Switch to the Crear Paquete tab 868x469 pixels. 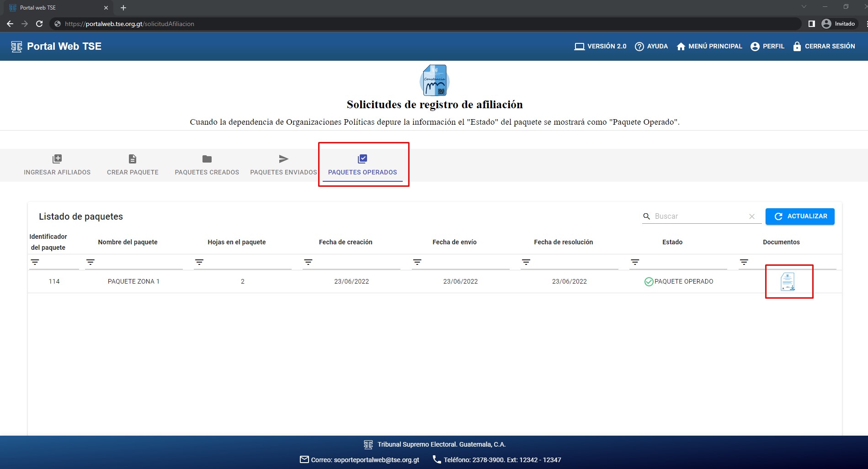133,165
